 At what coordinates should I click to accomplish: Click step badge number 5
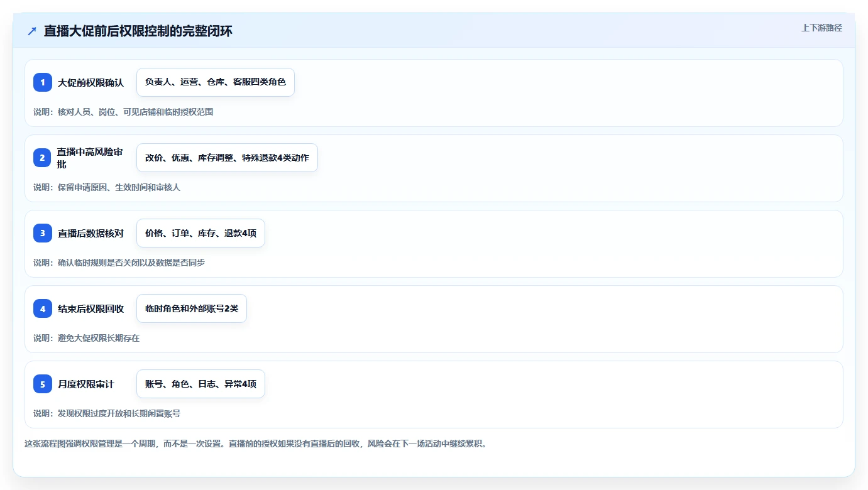pos(43,384)
